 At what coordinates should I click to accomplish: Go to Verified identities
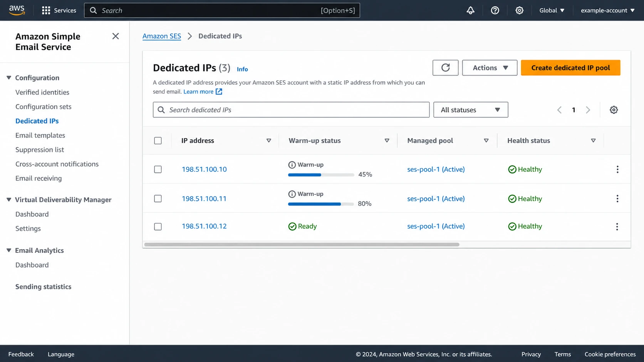pos(42,92)
